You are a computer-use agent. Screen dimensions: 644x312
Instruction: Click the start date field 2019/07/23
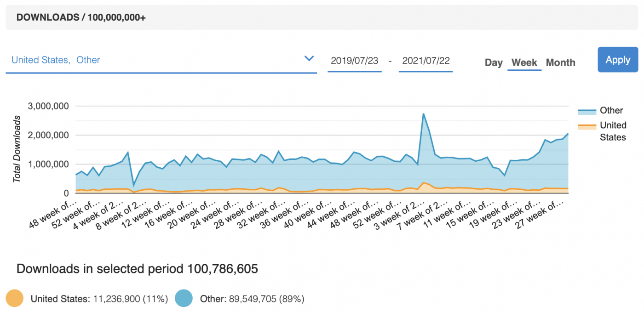354,60
